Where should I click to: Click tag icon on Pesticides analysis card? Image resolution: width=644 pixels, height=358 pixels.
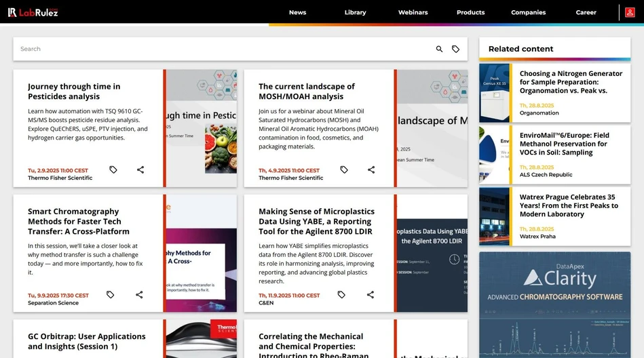[113, 170]
